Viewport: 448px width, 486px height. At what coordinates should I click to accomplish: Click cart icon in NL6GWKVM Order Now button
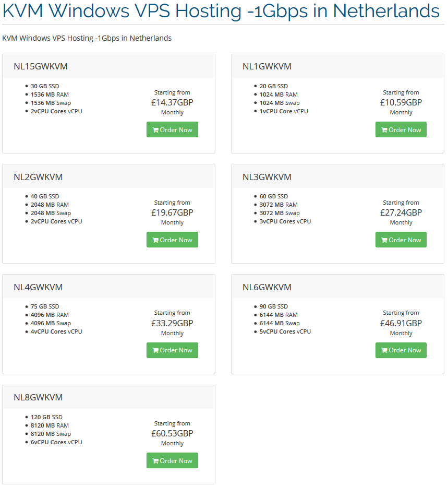coord(384,350)
